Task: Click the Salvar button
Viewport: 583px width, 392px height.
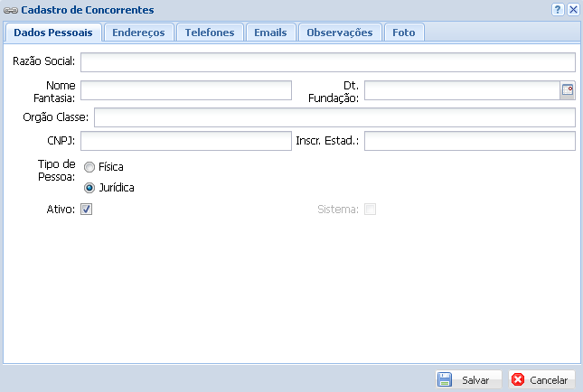Action: coord(468,380)
